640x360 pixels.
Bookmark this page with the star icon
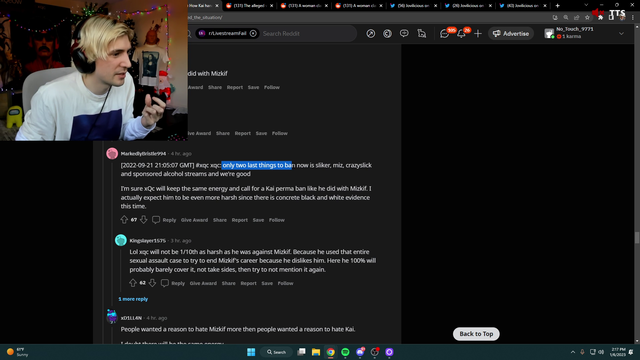tap(587, 18)
